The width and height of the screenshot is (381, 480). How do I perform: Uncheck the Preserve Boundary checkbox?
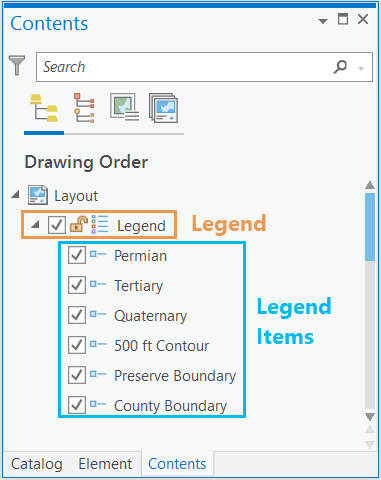point(77,375)
